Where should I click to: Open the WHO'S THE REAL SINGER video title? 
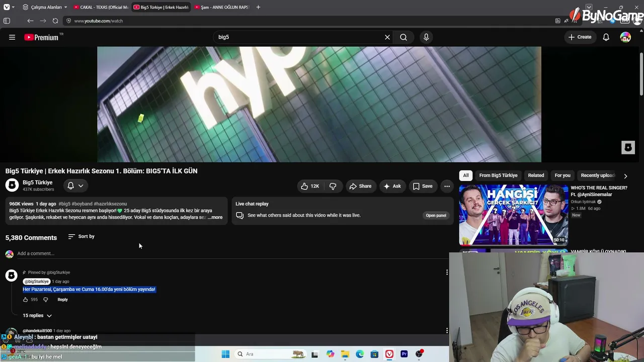point(599,191)
